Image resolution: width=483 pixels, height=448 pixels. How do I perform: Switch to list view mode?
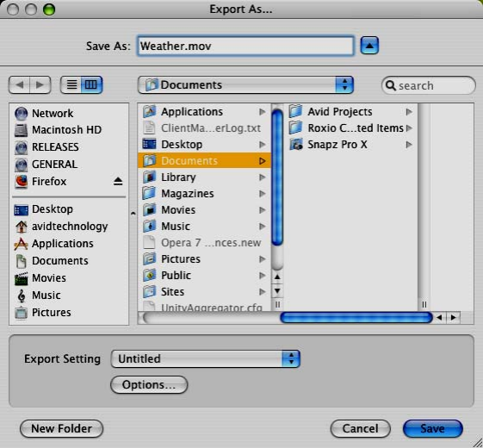click(71, 84)
